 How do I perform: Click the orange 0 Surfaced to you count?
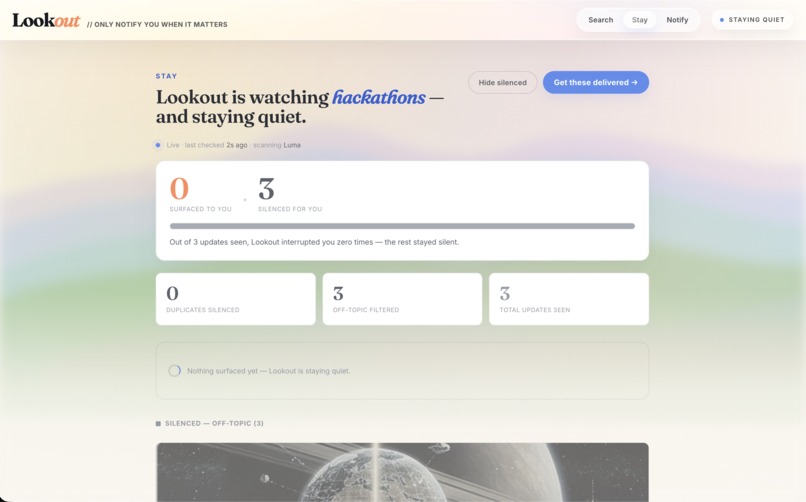[179, 188]
